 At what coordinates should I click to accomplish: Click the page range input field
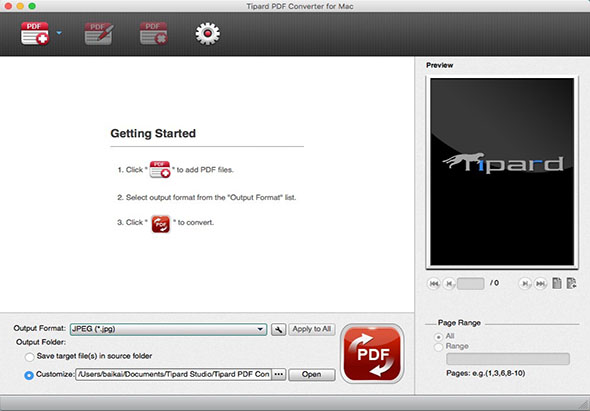click(508, 359)
